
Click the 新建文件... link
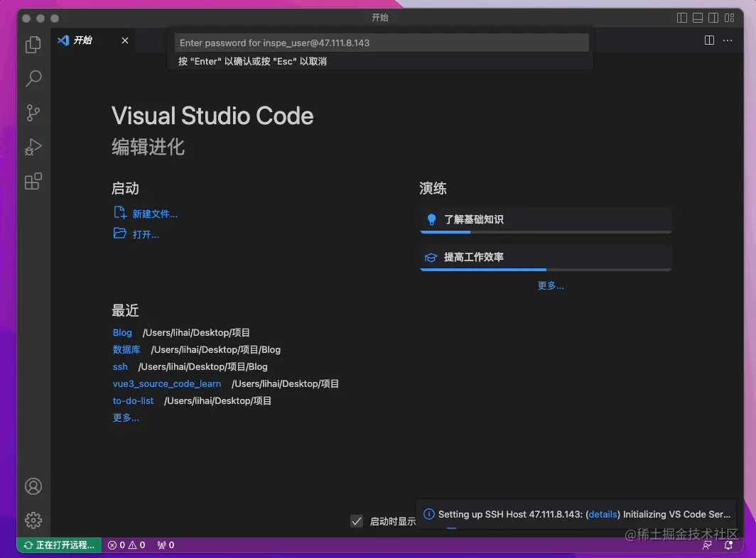(155, 214)
